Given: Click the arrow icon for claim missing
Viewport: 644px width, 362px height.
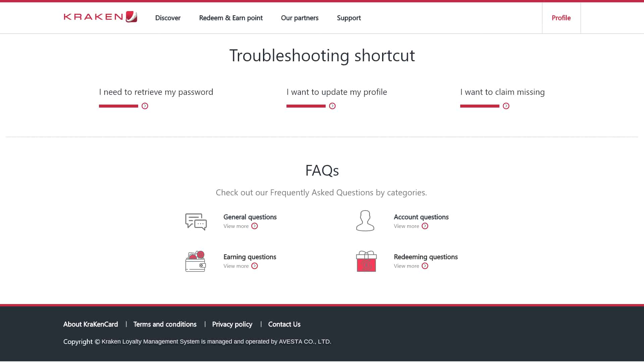Looking at the screenshot, I should coord(506,106).
